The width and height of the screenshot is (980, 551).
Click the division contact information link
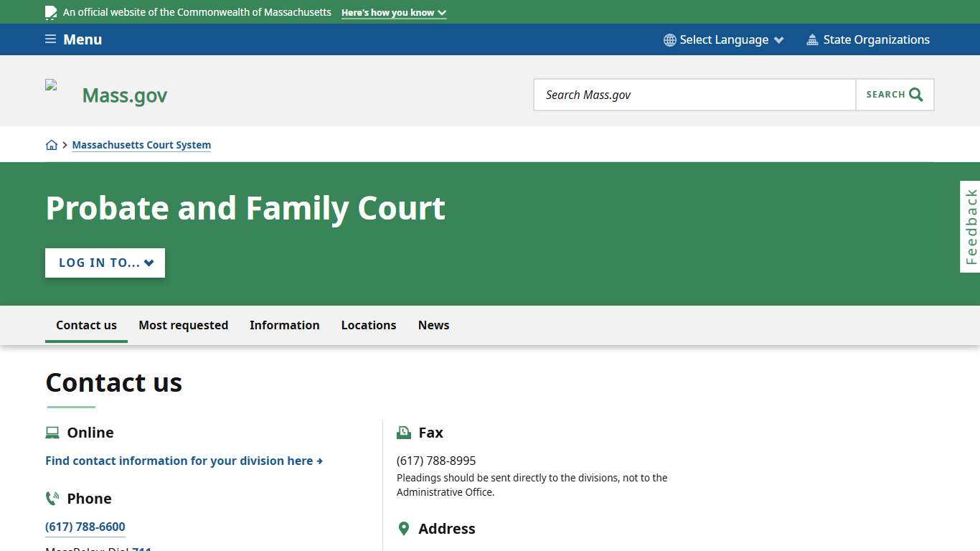pos(184,461)
